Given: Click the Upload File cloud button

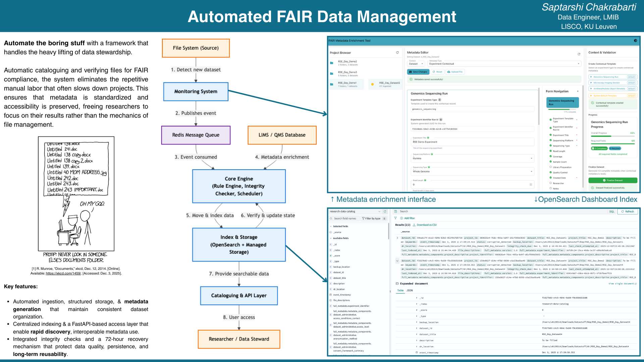Looking at the screenshot, I should pyautogui.click(x=455, y=72).
